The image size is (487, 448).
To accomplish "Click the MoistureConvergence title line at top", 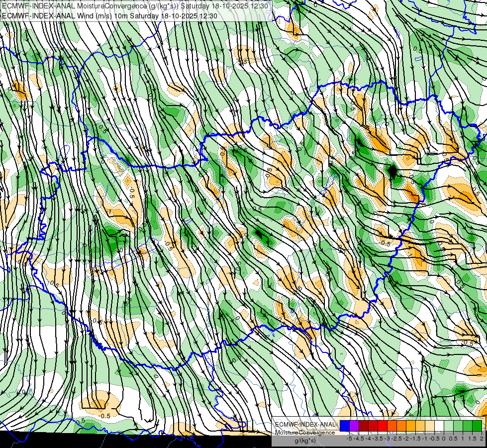I will [x=135, y=6].
